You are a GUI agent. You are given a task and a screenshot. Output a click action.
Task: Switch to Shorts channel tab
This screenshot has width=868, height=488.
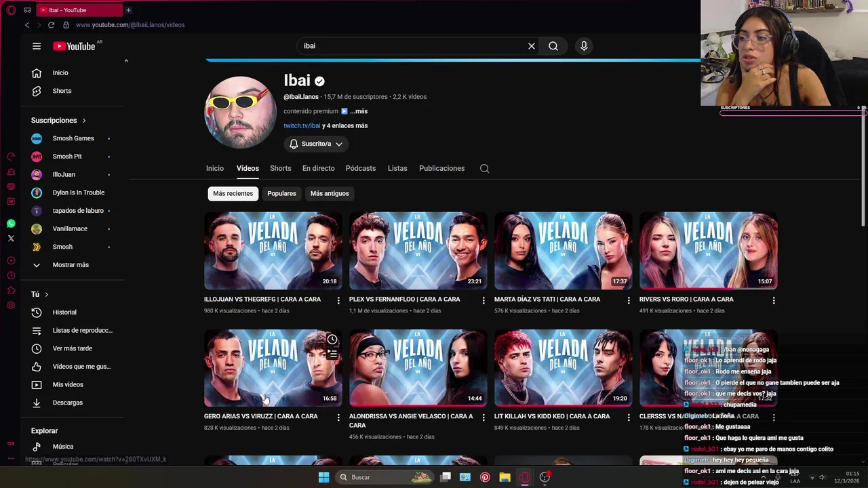(280, 168)
